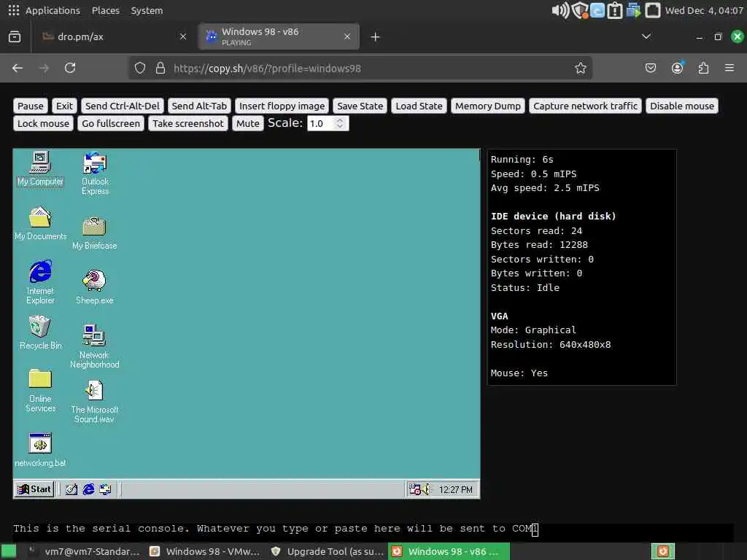
Task: Select the My Computer desktop icon
Action: point(40,168)
